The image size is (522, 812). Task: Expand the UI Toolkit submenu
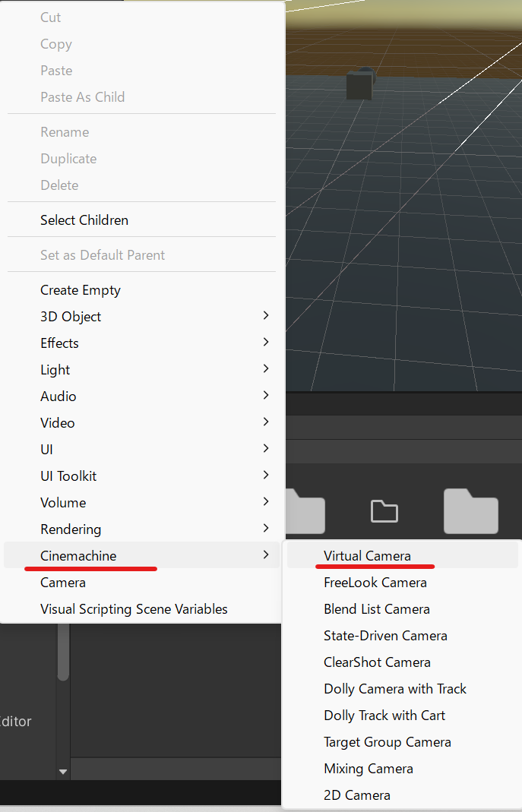pos(68,476)
